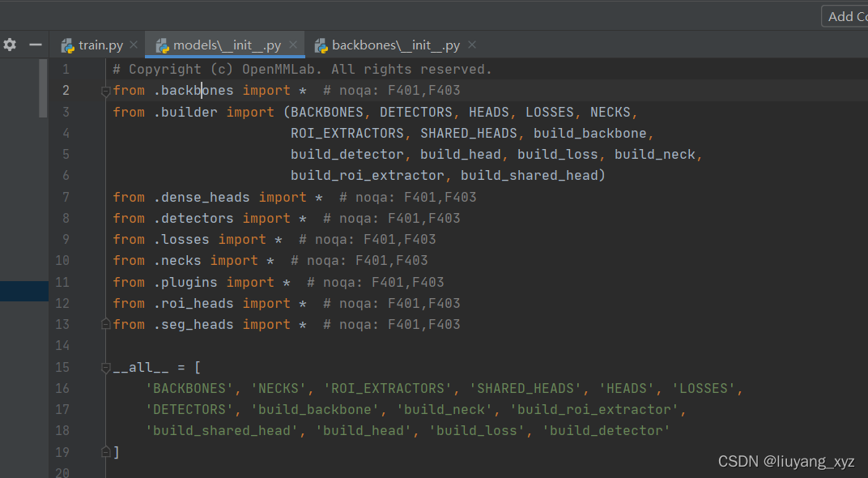
Task: Expand the fold marker beside line 13
Action: 105,323
